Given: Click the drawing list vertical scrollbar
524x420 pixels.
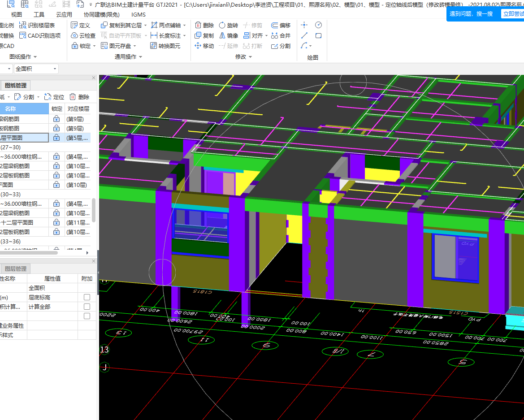Looking at the screenshot, I should [94, 210].
